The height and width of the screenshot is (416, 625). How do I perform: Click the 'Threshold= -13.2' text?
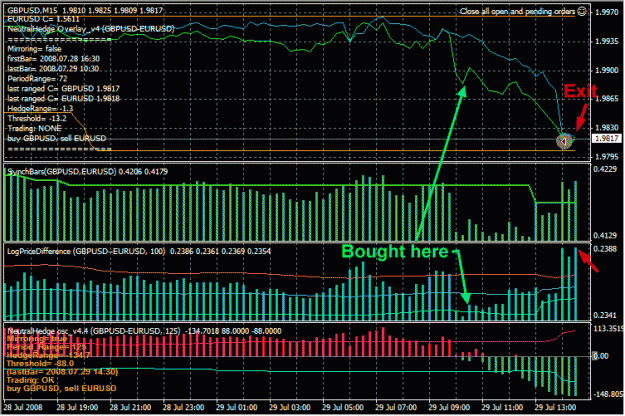(x=37, y=119)
